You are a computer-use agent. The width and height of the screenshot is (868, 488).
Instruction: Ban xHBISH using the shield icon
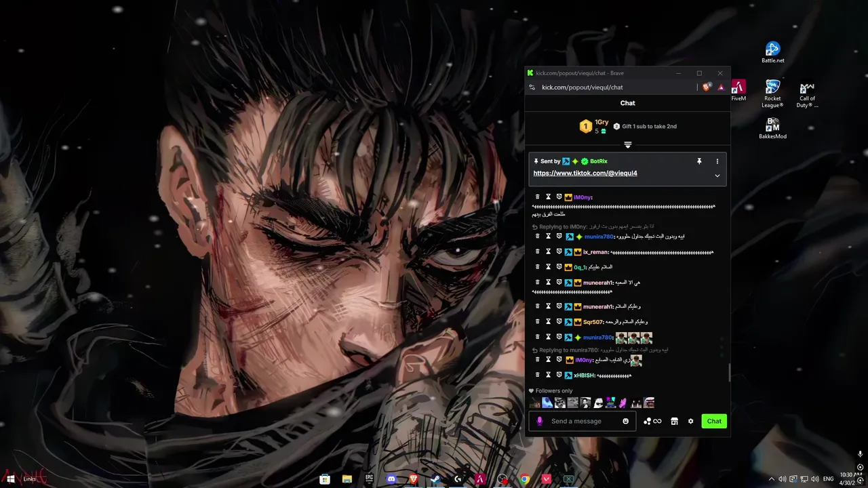tap(559, 375)
